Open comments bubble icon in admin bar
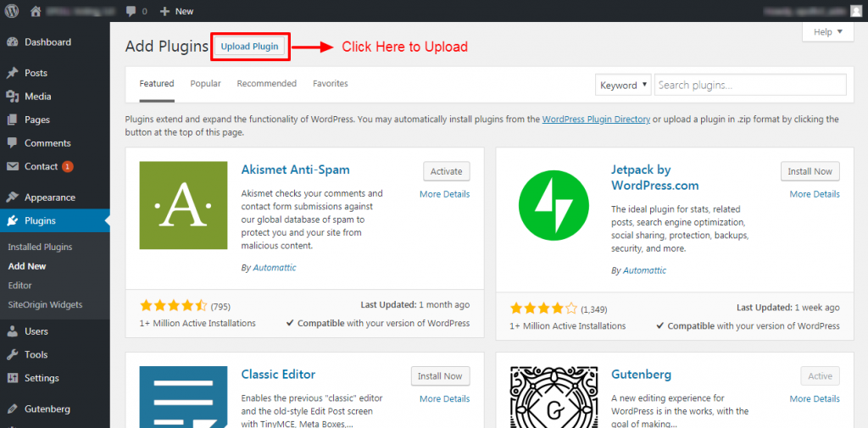The image size is (868, 428). [x=131, y=11]
